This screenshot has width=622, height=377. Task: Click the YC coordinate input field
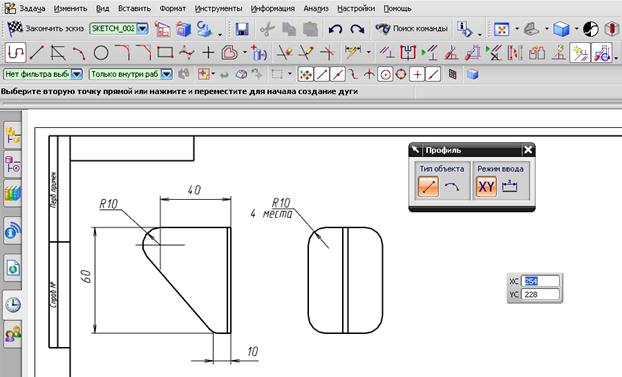click(x=540, y=294)
